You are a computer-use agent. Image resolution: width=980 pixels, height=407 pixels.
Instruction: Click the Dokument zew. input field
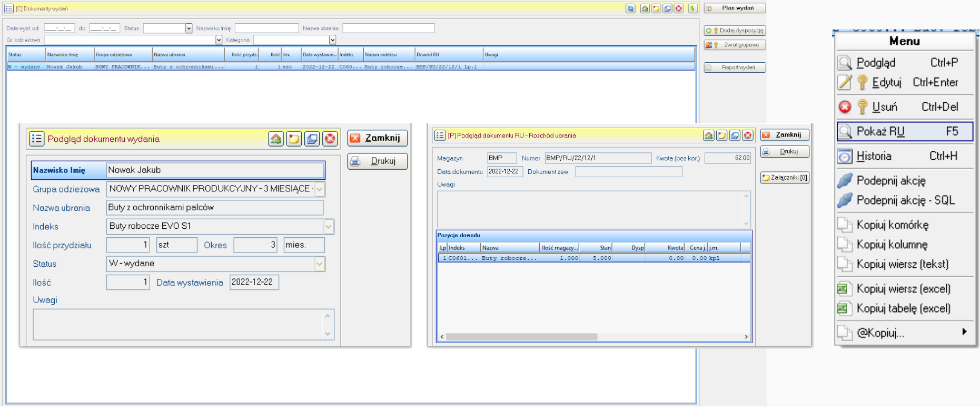coord(629,172)
